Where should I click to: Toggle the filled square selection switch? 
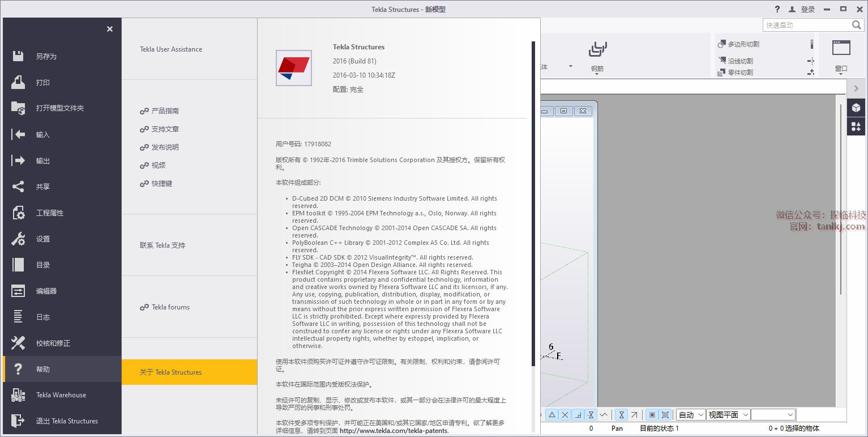point(652,415)
